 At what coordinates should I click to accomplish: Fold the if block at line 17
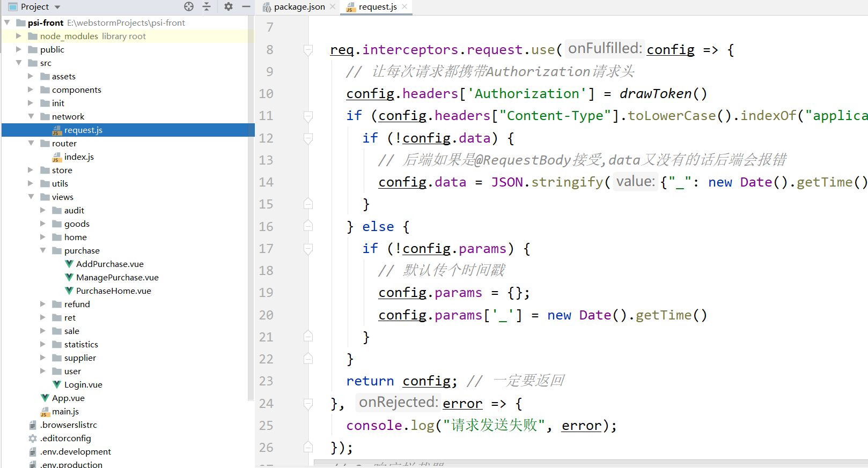click(308, 249)
